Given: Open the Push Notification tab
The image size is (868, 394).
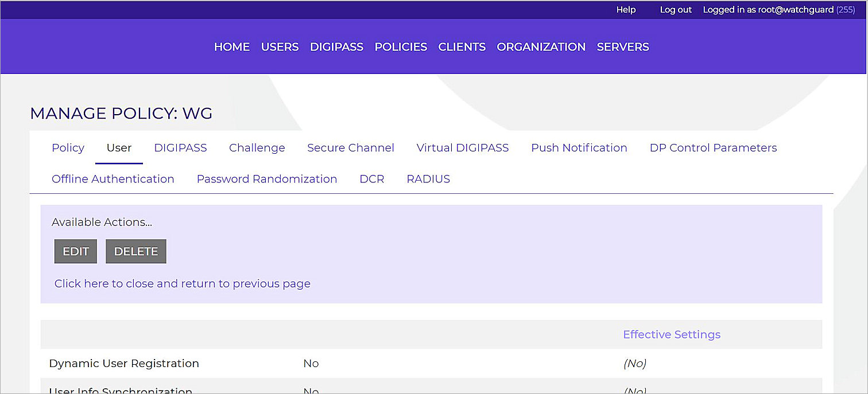Looking at the screenshot, I should [579, 148].
